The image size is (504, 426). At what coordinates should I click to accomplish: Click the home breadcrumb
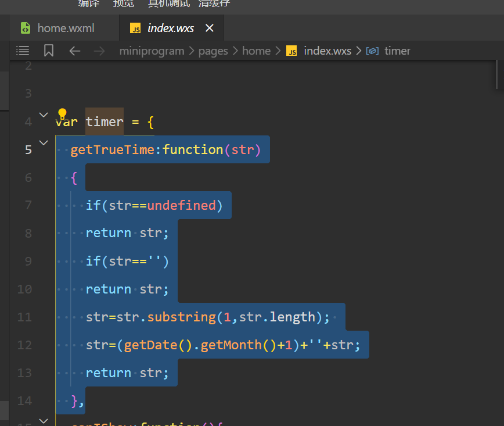point(256,51)
